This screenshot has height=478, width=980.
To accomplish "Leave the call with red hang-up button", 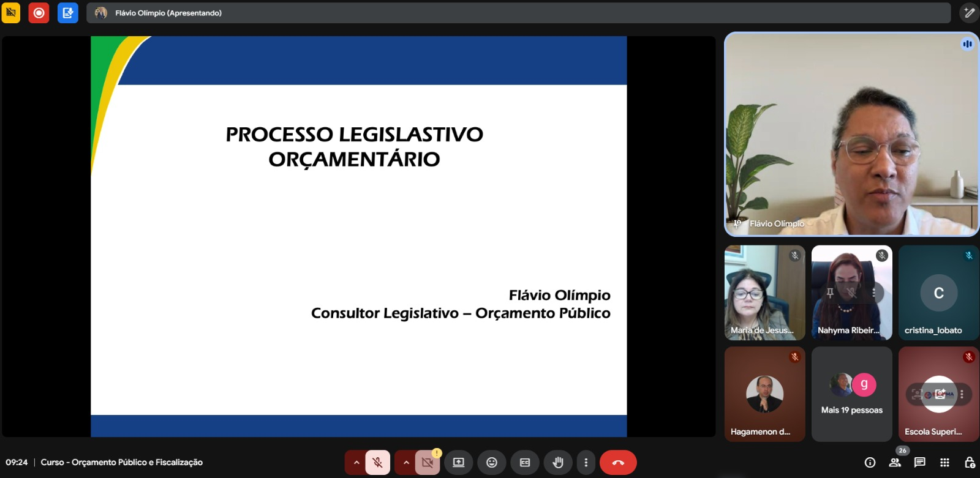I will (x=618, y=463).
